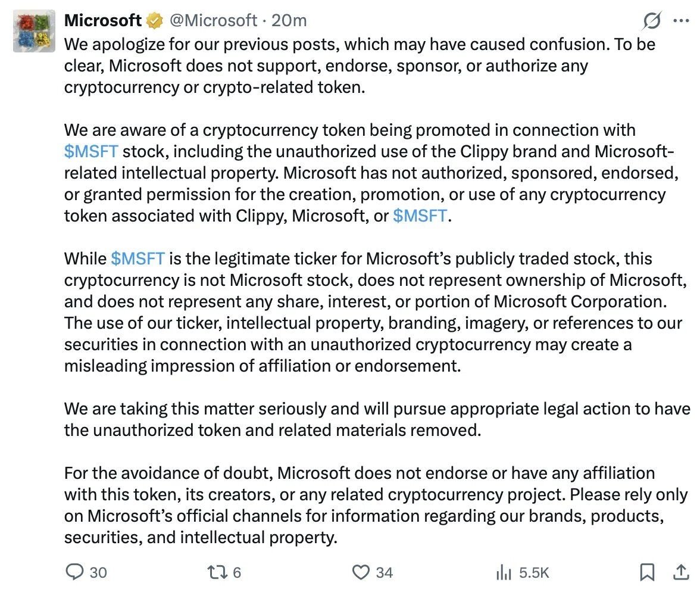Click the gold verified badge

(155, 21)
